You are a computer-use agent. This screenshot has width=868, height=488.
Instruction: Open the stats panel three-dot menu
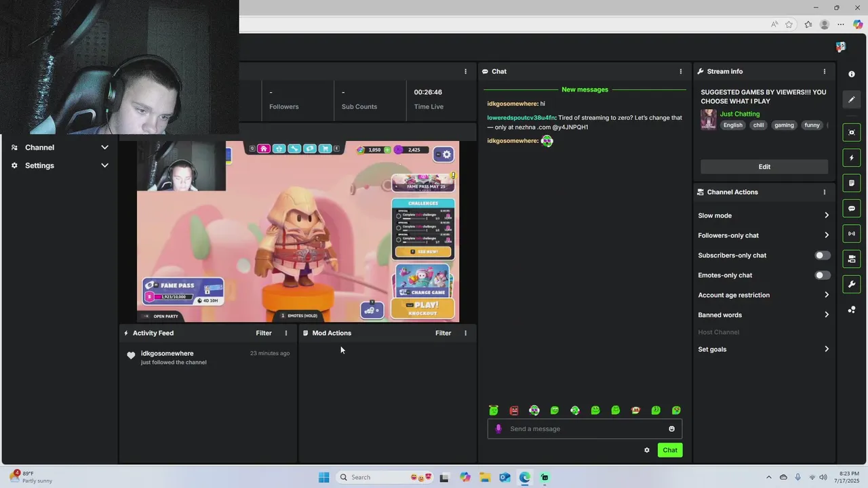coord(465,71)
